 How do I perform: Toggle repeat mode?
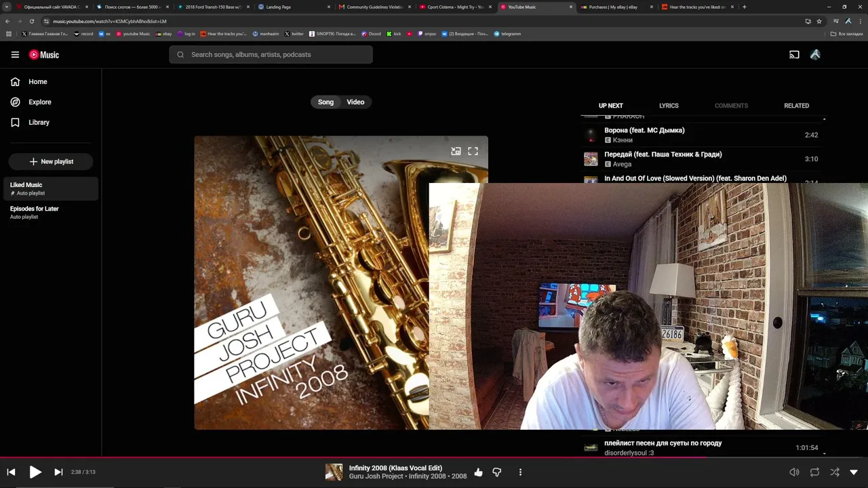pyautogui.click(x=814, y=472)
